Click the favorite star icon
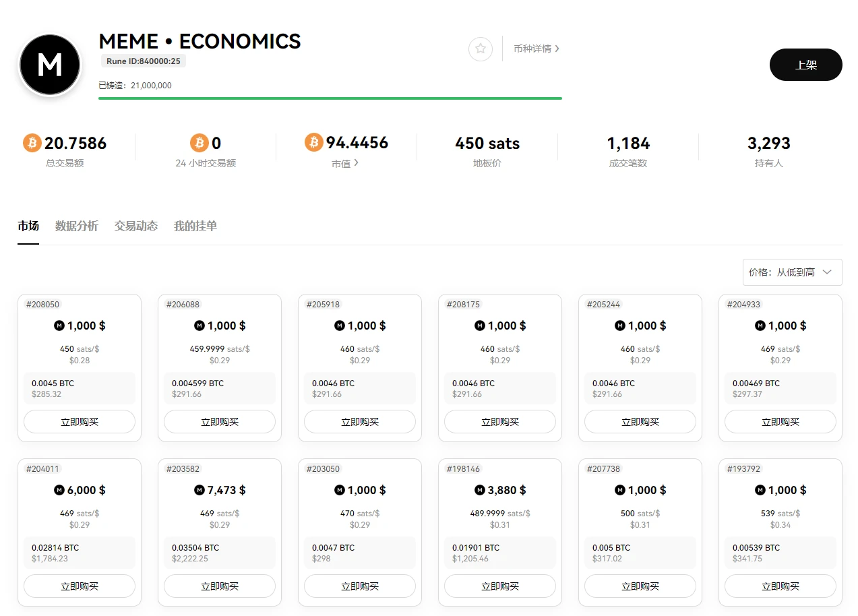Screen dimensions: 858x616 click(x=481, y=49)
